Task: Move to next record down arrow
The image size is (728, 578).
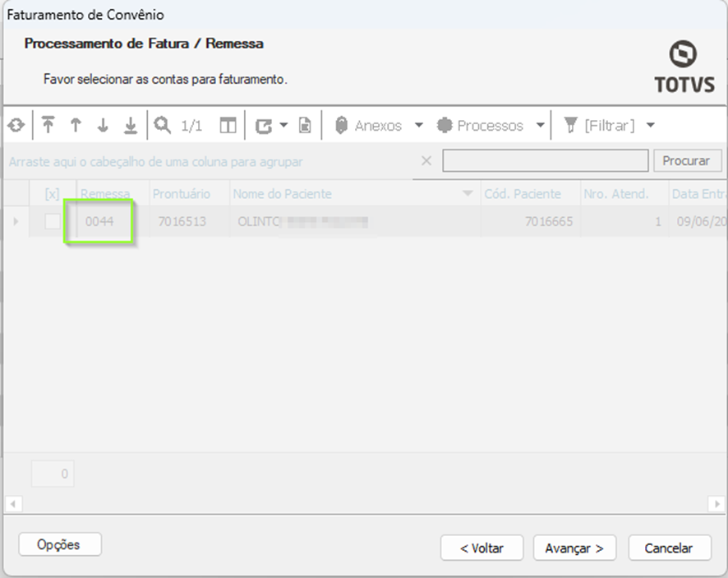Action: 103,125
